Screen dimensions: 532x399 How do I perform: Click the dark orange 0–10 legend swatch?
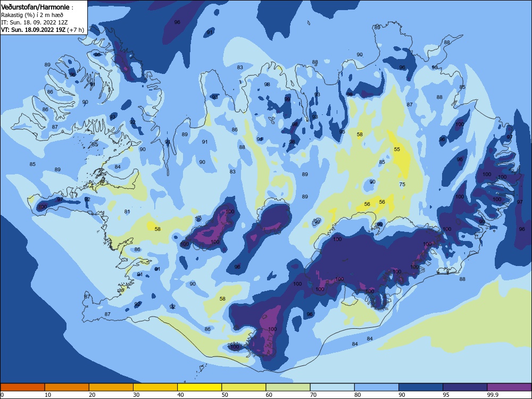tap(22, 387)
